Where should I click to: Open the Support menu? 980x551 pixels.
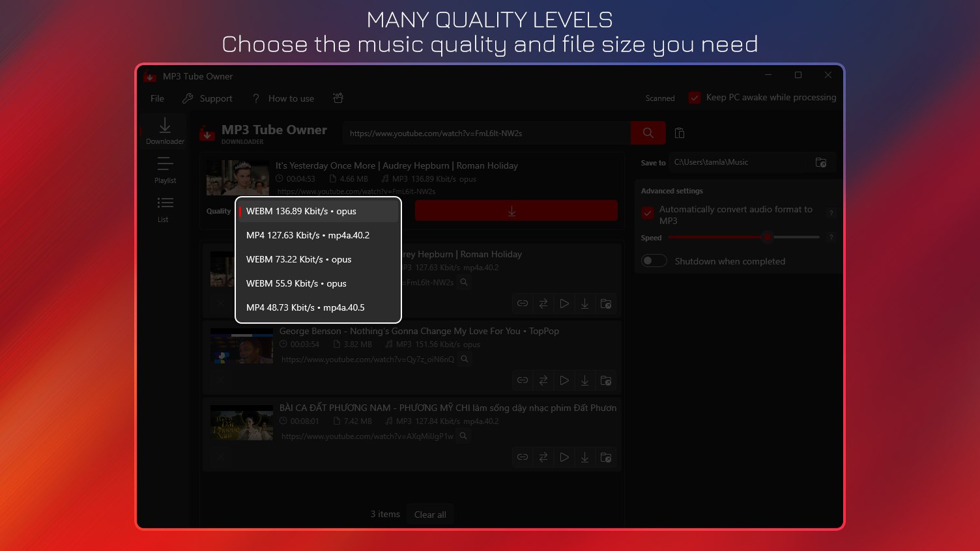215,98
